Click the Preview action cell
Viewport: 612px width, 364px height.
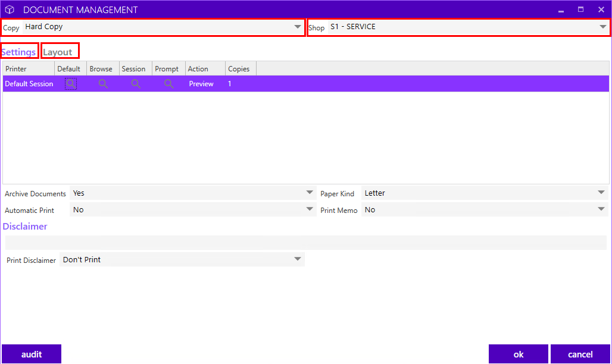pos(201,83)
